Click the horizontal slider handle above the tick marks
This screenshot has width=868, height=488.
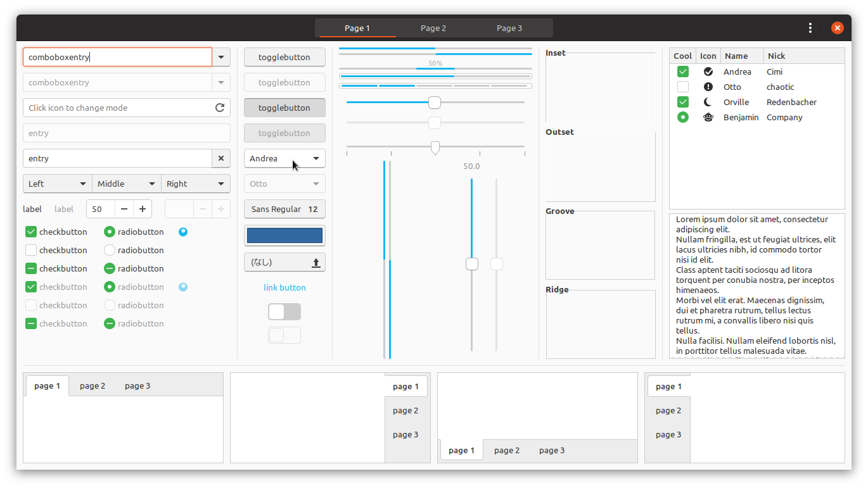[435, 147]
